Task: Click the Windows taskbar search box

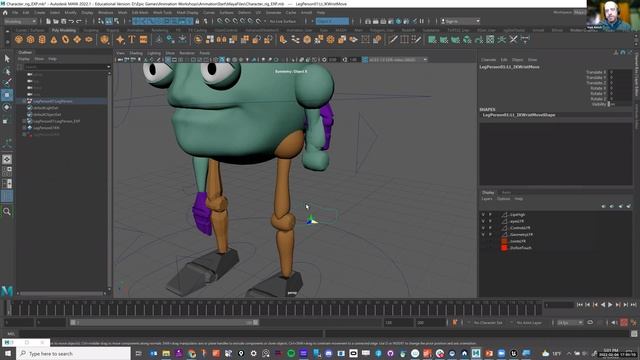Action: (x=73, y=353)
